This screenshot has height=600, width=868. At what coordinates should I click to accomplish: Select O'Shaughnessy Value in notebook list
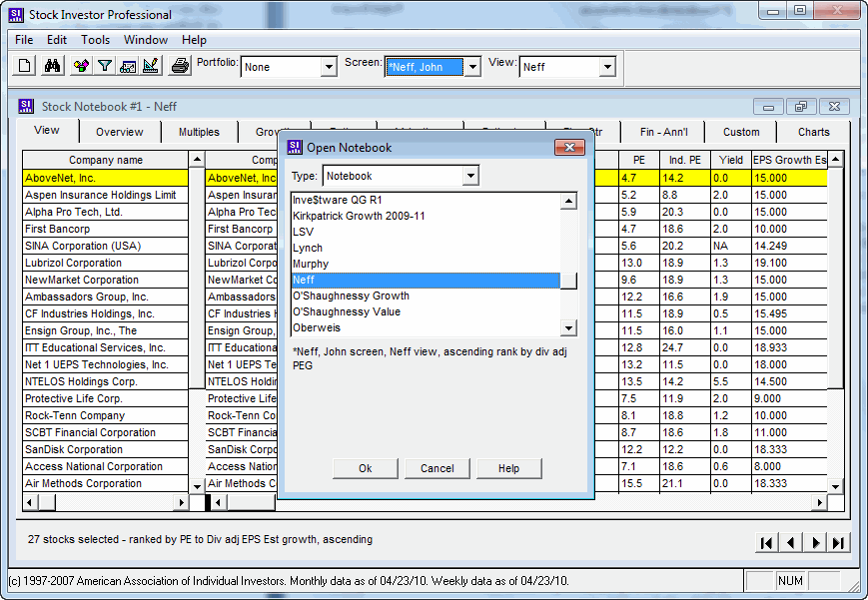click(345, 312)
